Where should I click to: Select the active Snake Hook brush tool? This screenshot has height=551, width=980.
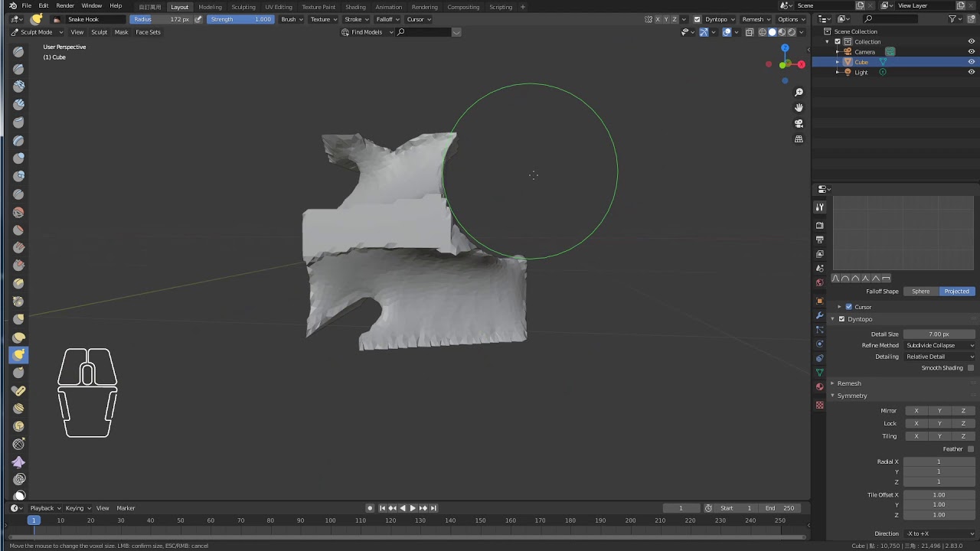(x=18, y=355)
